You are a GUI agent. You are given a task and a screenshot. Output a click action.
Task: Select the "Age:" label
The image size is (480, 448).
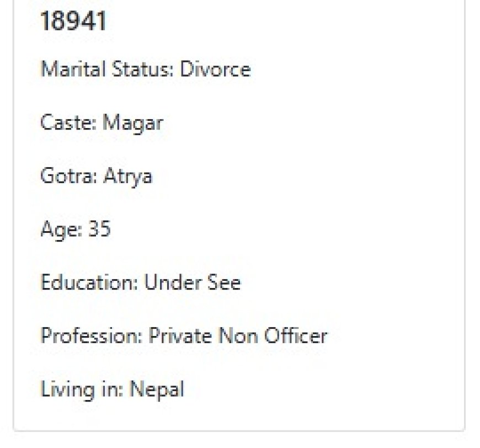click(x=62, y=230)
